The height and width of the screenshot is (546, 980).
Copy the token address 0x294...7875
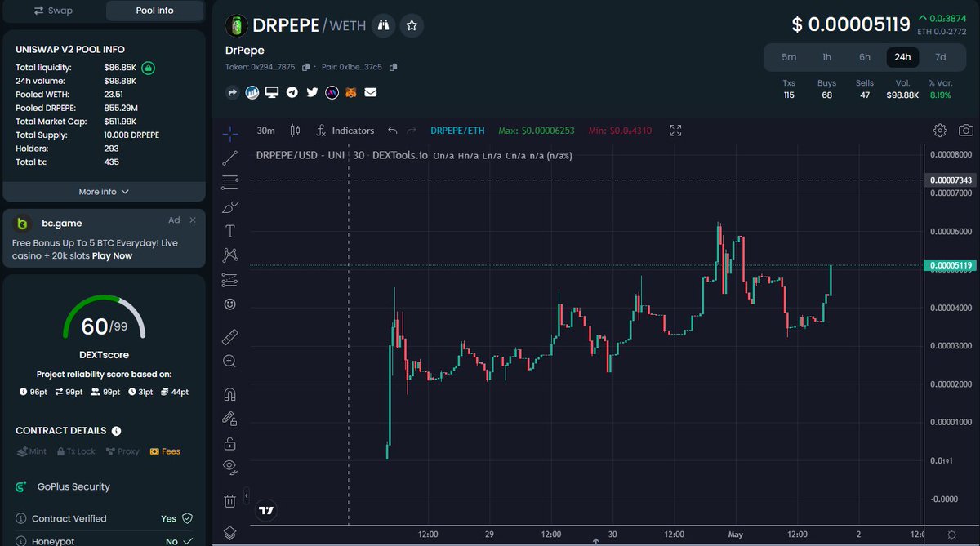pyautogui.click(x=306, y=67)
